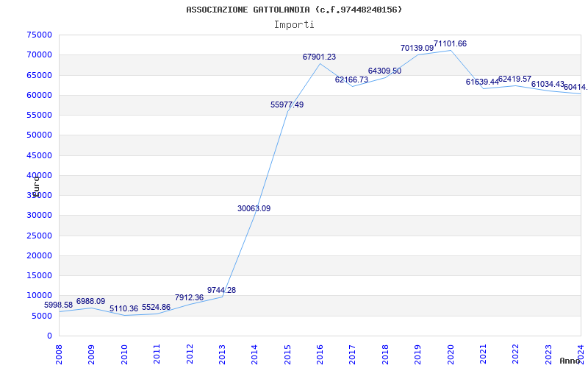Select data label 67901.23

[x=320, y=57]
